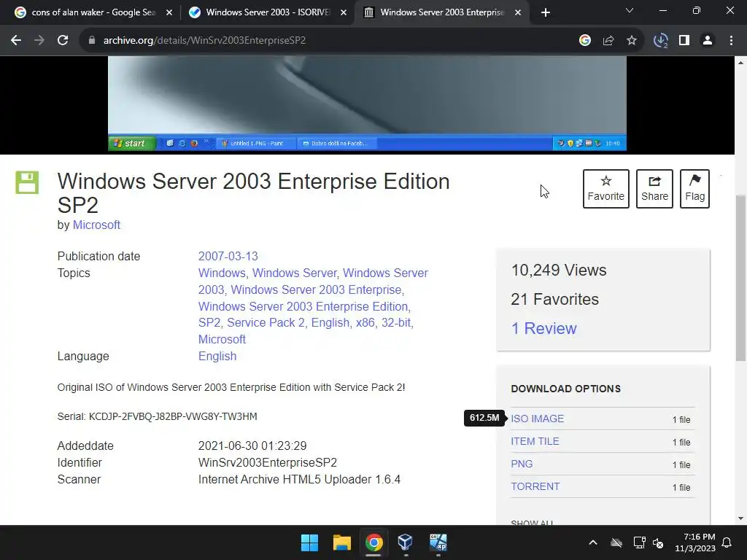Open the 'Windows Server 2003 Enterprise Edition' topic
Viewport: 747px width, 560px height.
point(303,306)
